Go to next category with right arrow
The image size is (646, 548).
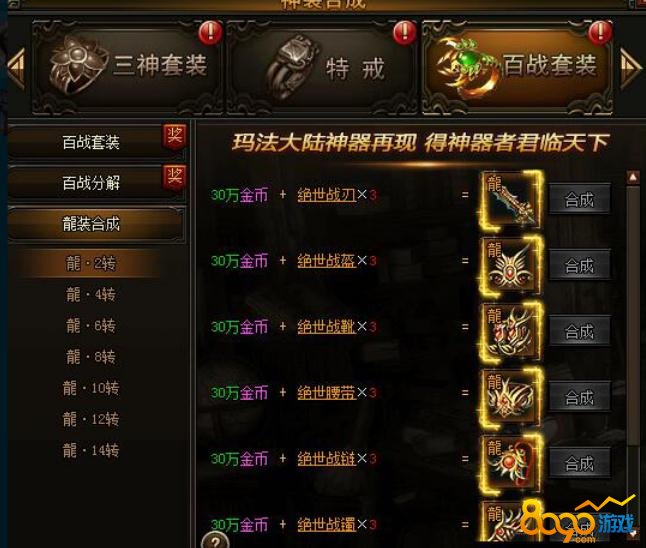tap(630, 68)
